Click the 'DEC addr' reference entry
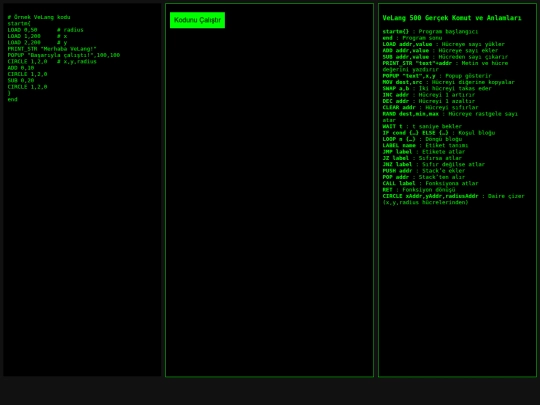The height and width of the screenshot is (405, 540). [429, 101]
